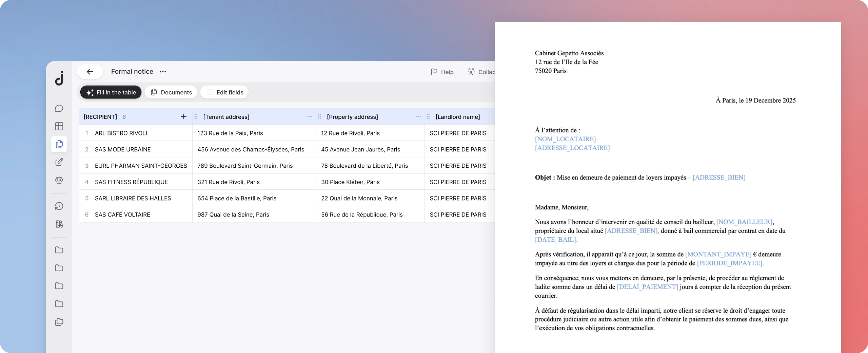Select the highlighted documents icon in the sidebar
868x353 pixels.
click(59, 144)
